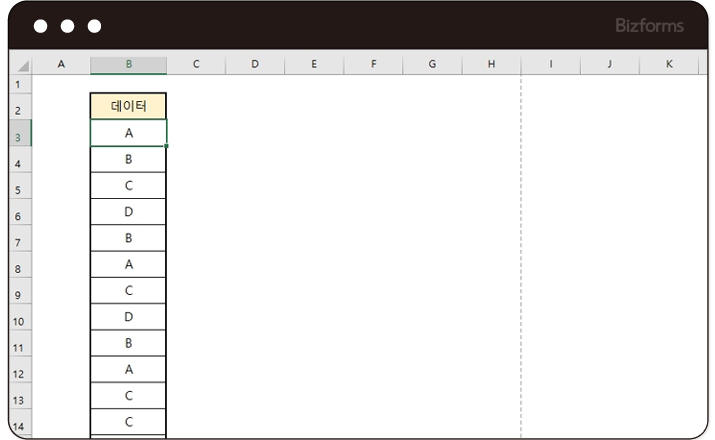Click cell B5 containing C
The width and height of the screenshot is (715, 440).
click(x=129, y=186)
